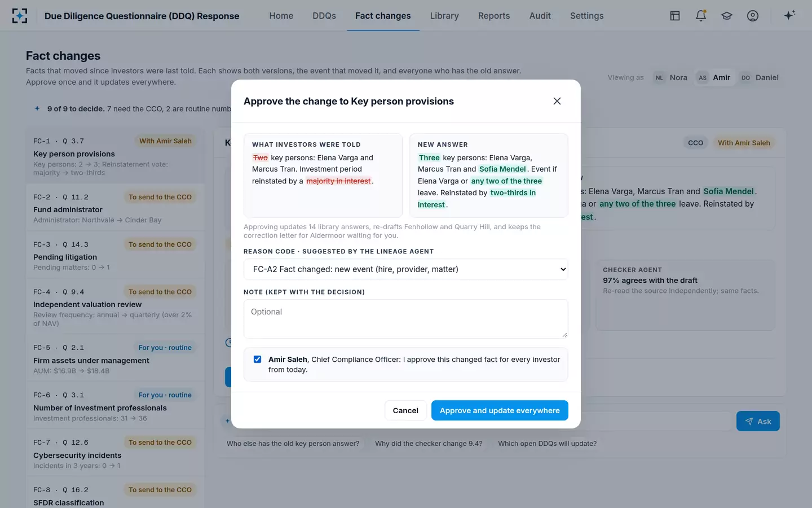Click the '97% agrees with the draft' text
This screenshot has width=812, height=508.
pyautogui.click(x=650, y=281)
